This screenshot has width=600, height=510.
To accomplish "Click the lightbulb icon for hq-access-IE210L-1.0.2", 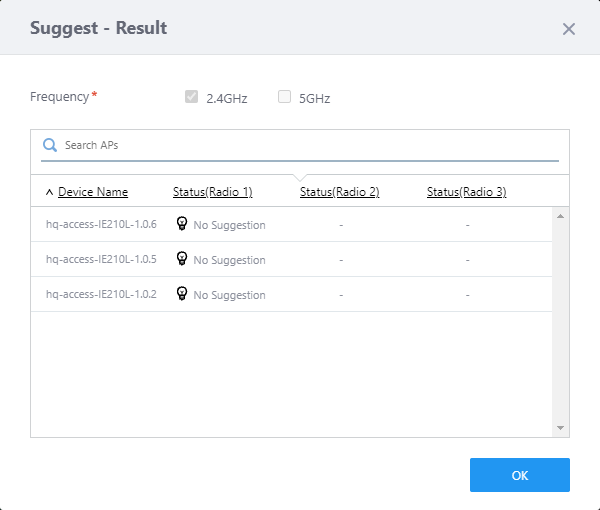I will (182, 293).
